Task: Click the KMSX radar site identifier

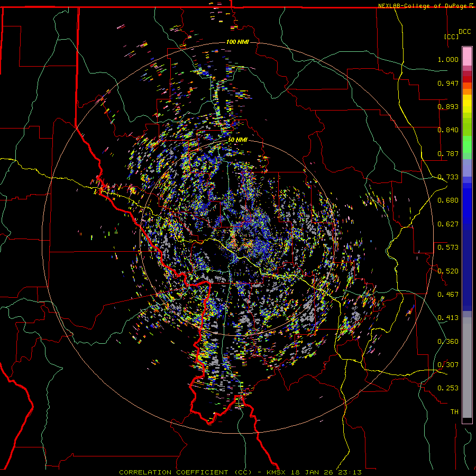Action: click(277, 472)
